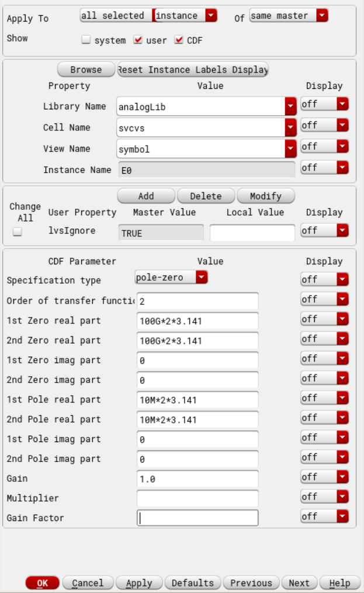
Task: Click the Modify user property button
Action: point(266,196)
